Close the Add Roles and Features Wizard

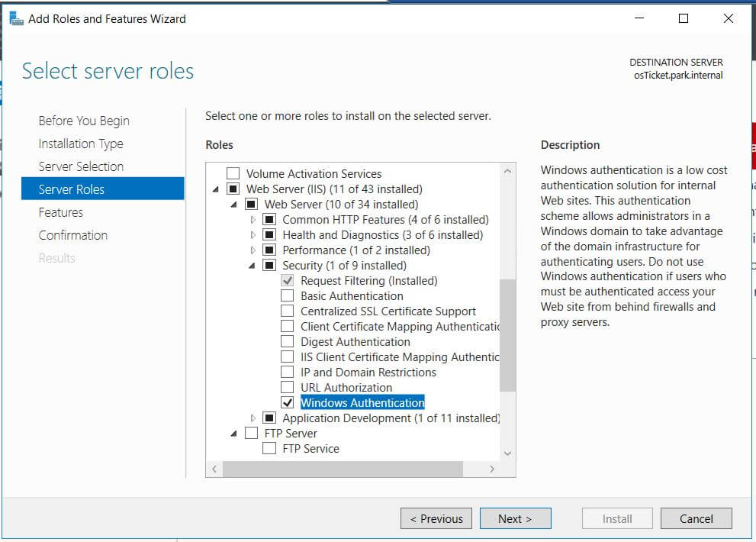click(729, 19)
